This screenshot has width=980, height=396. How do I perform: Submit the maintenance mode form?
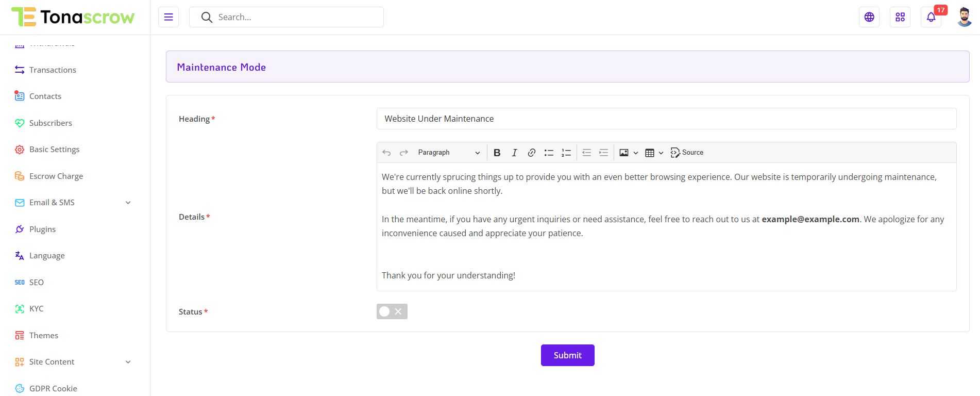pyautogui.click(x=567, y=355)
